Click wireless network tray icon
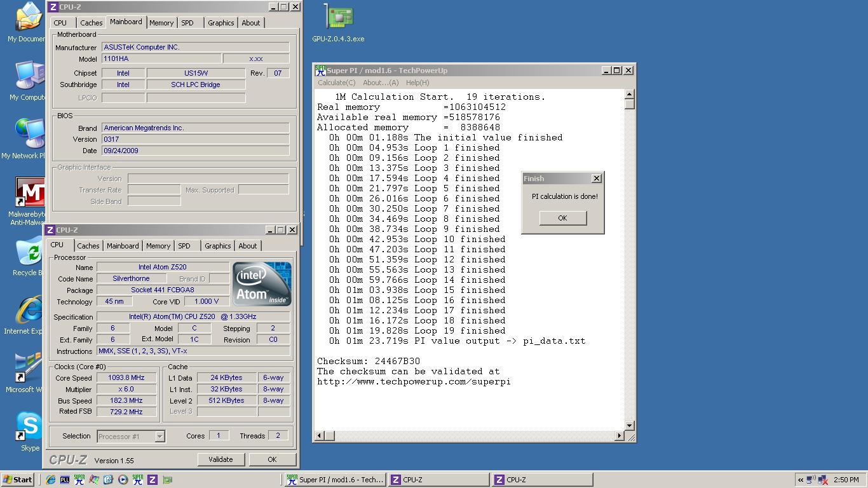Image resolution: width=868 pixels, height=488 pixels. pos(811,480)
